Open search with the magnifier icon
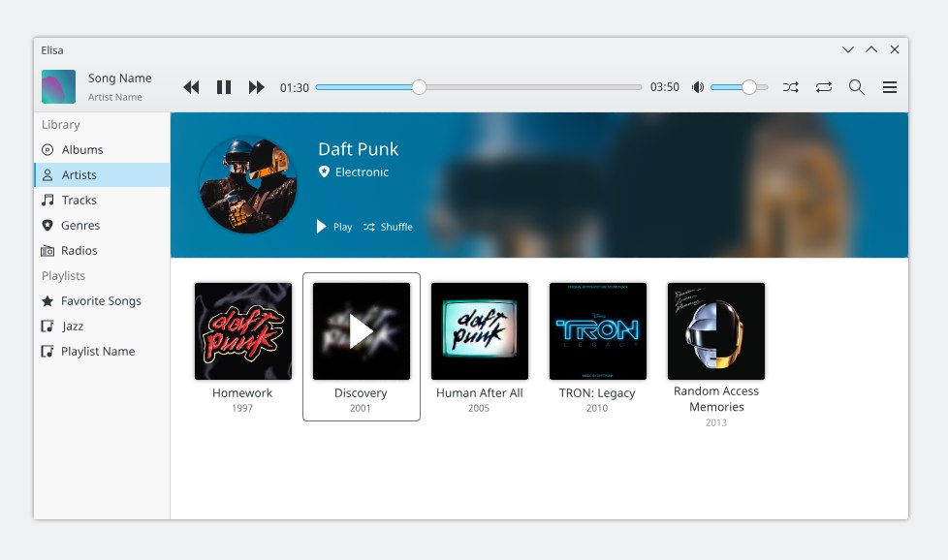 click(x=856, y=87)
